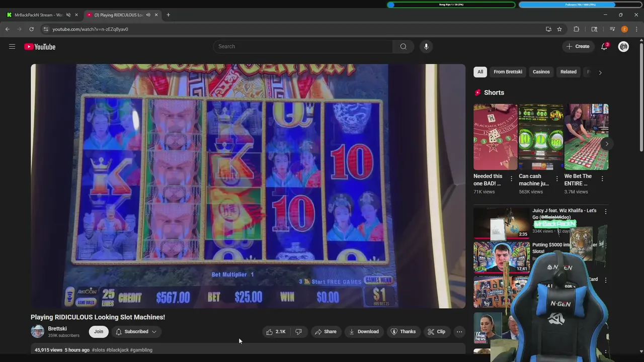Open more actions for the Needed this one BAD short
Image resolution: width=644 pixels, height=362 pixels.
coord(511,178)
